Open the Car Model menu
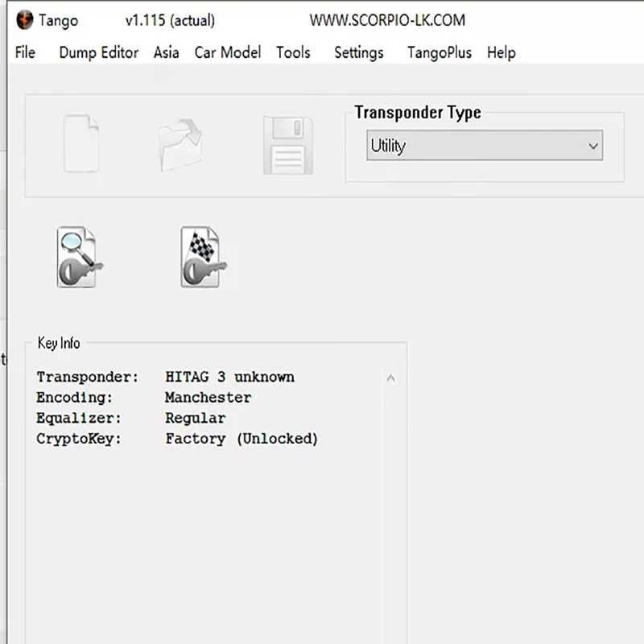 pyautogui.click(x=228, y=52)
